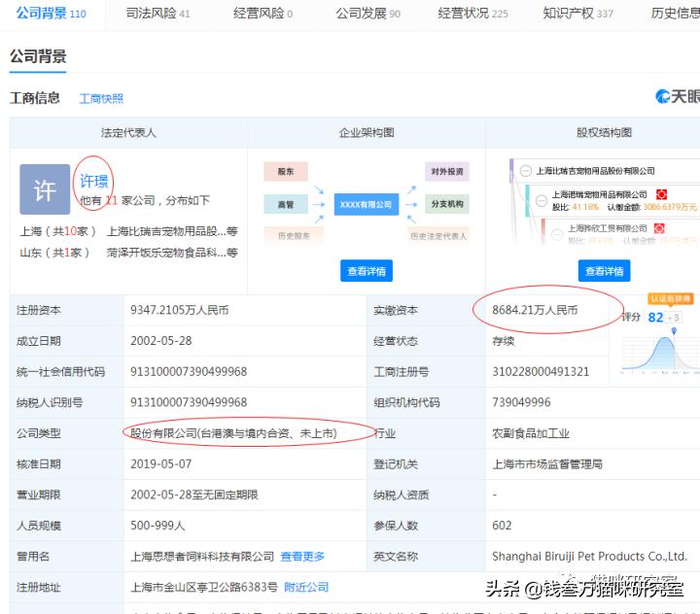Click the 法定代表人 column header

(x=128, y=132)
